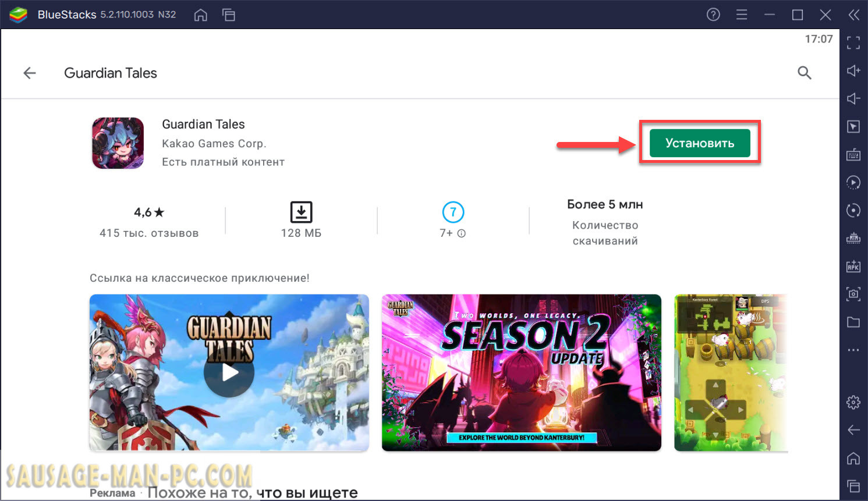The width and height of the screenshot is (868, 501).
Task: Open the BlueStacks help question-mark icon
Action: pyautogui.click(x=713, y=15)
